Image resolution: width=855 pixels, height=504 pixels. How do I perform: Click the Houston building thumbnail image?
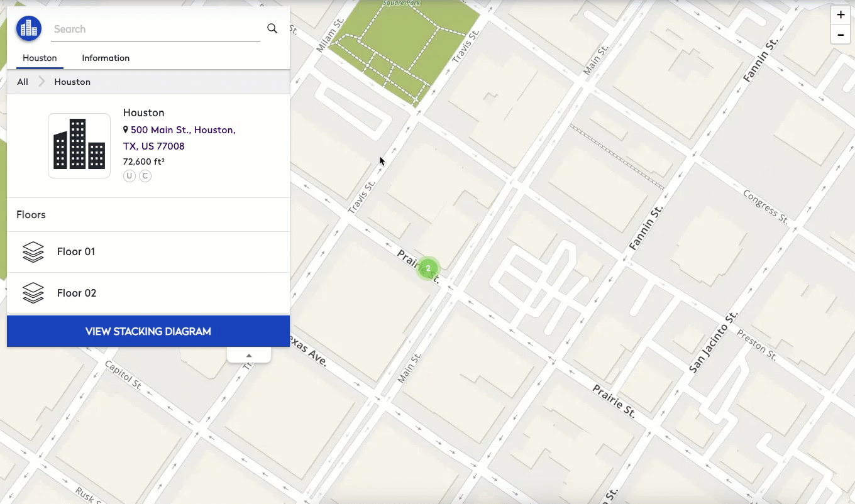(x=79, y=146)
